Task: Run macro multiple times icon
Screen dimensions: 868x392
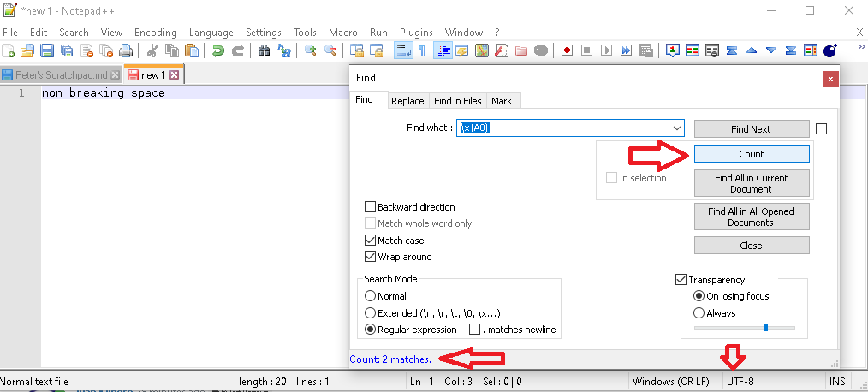Action: coord(626,51)
